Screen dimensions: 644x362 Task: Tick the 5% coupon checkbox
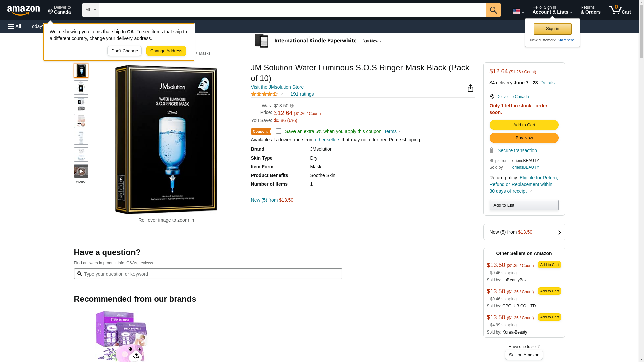(x=279, y=131)
